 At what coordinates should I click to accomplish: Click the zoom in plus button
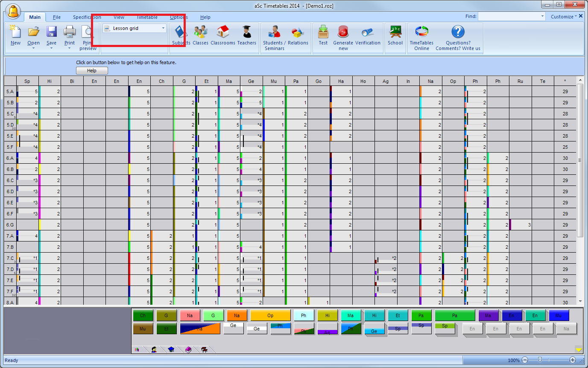pyautogui.click(x=573, y=360)
